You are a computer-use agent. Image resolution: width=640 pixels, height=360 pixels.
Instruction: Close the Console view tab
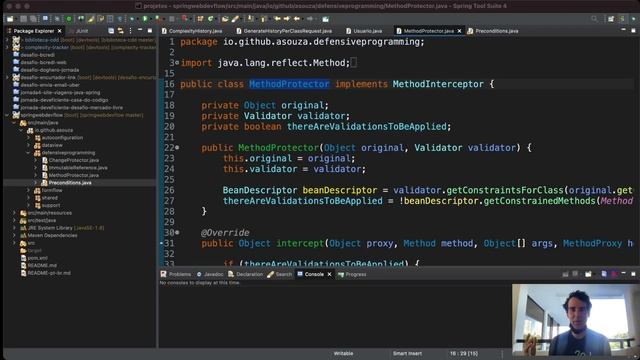329,274
